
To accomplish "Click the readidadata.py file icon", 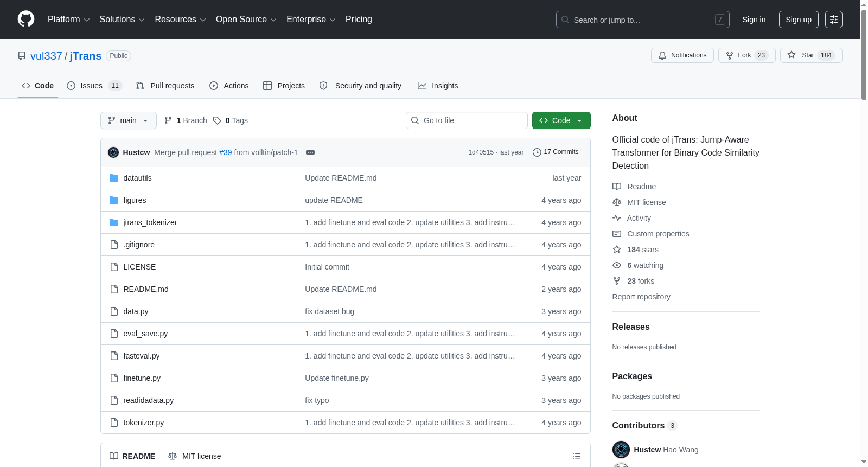I will pos(114,400).
